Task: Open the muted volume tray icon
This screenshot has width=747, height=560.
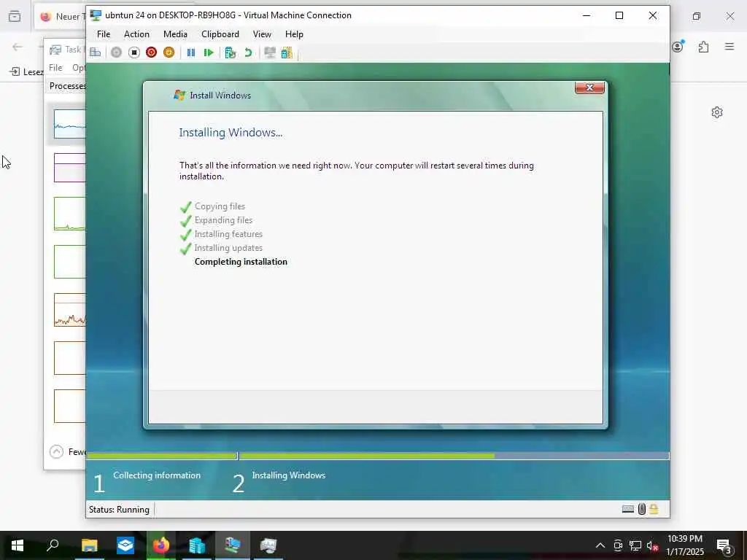Action: point(652,545)
